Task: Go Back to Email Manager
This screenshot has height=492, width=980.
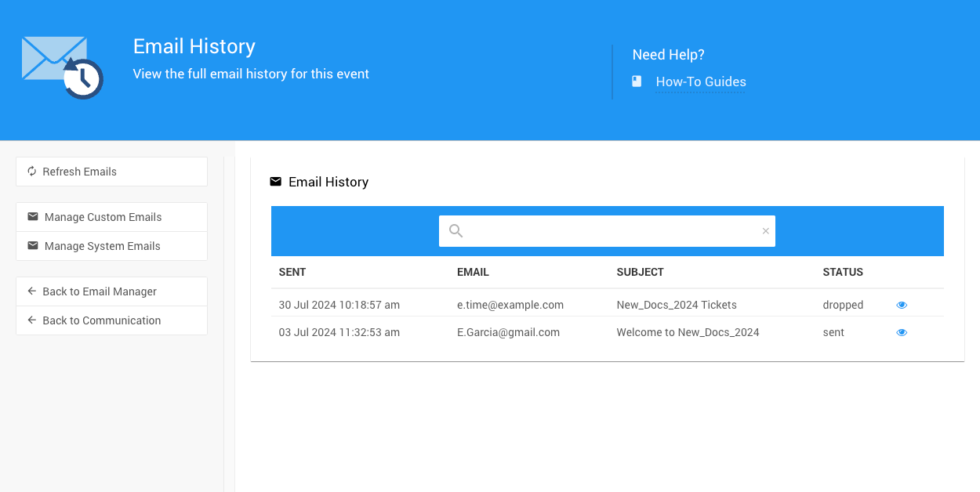Action: (111, 291)
